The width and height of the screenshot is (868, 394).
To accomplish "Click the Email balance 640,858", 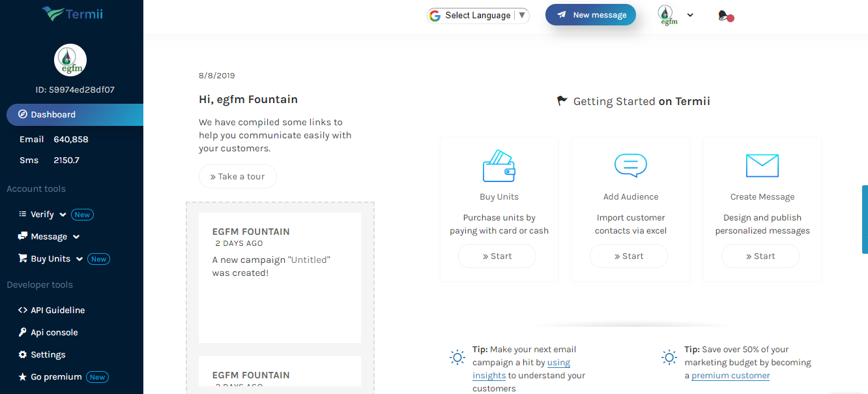I will pyautogui.click(x=71, y=140).
